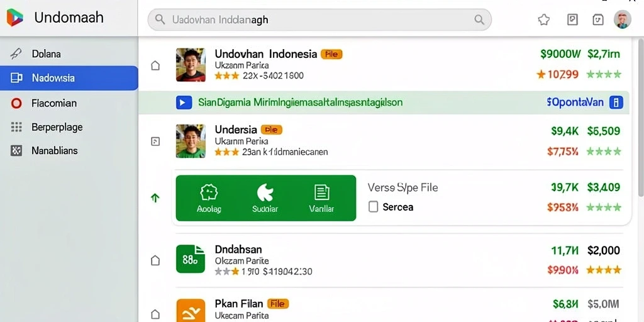Screen dimensions: 644x322
Task: Click the File badge on Undovhan Indonesia
Action: click(331, 54)
